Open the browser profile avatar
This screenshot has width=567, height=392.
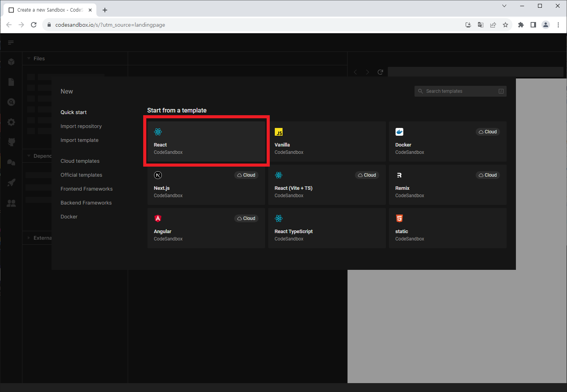click(x=546, y=25)
